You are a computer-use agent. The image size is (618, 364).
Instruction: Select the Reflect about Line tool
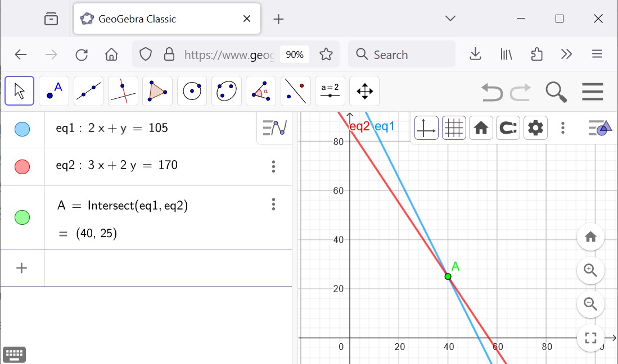coord(296,91)
